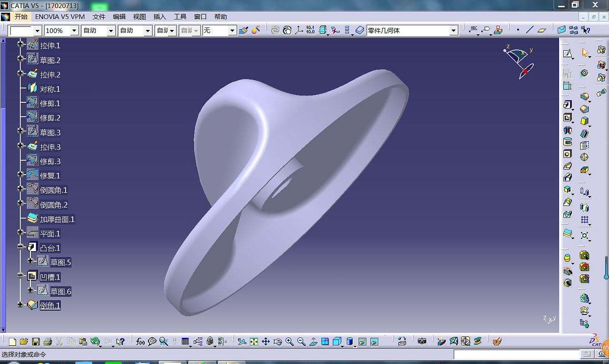Screen dimensions: 609x364
Task: Collapse the 凸台.1 tree node
Action: point(20,247)
